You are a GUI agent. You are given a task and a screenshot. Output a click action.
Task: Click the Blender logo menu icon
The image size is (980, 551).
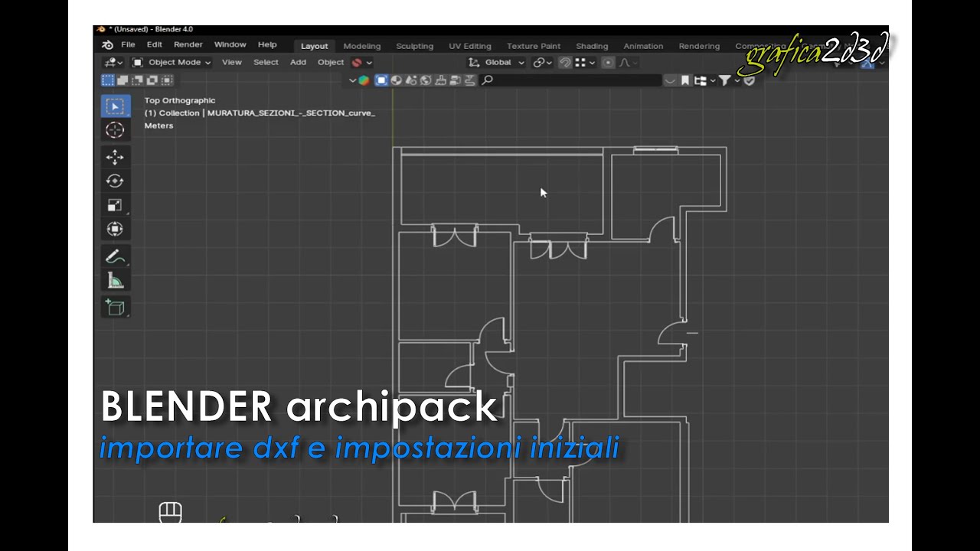pos(107,45)
